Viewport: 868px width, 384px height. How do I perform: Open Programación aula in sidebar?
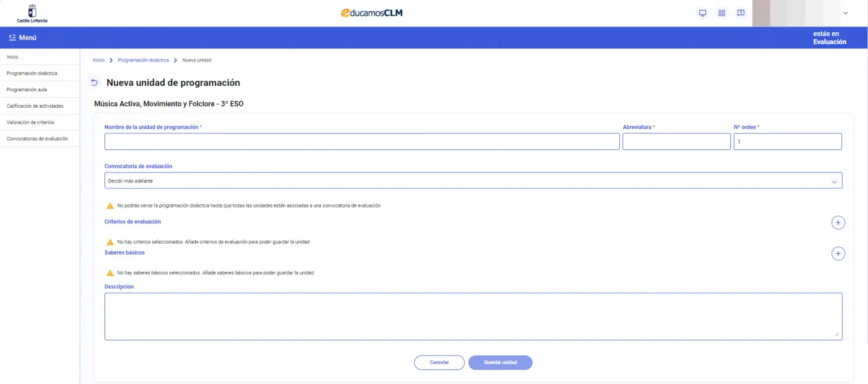coord(26,89)
